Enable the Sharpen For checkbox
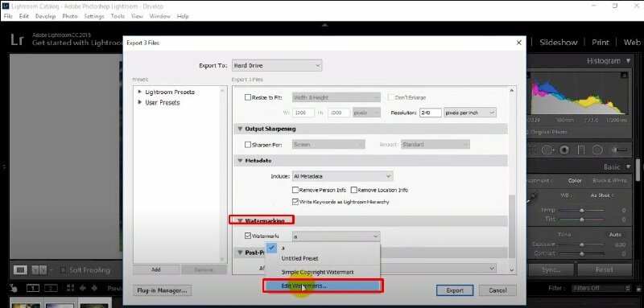This screenshot has width=644, height=308. pyautogui.click(x=248, y=145)
